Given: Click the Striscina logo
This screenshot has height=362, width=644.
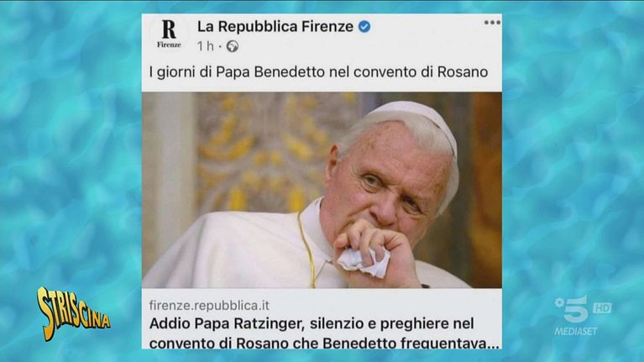Looking at the screenshot, I should [x=73, y=313].
